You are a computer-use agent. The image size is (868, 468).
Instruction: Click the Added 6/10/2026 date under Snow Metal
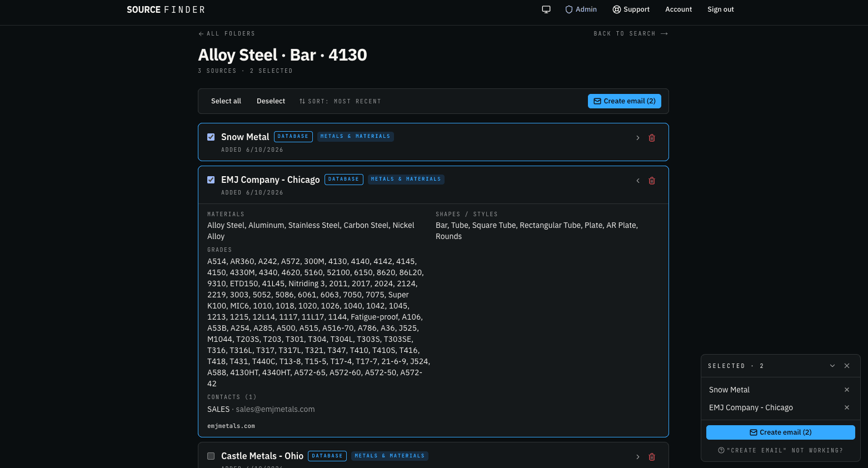point(252,150)
